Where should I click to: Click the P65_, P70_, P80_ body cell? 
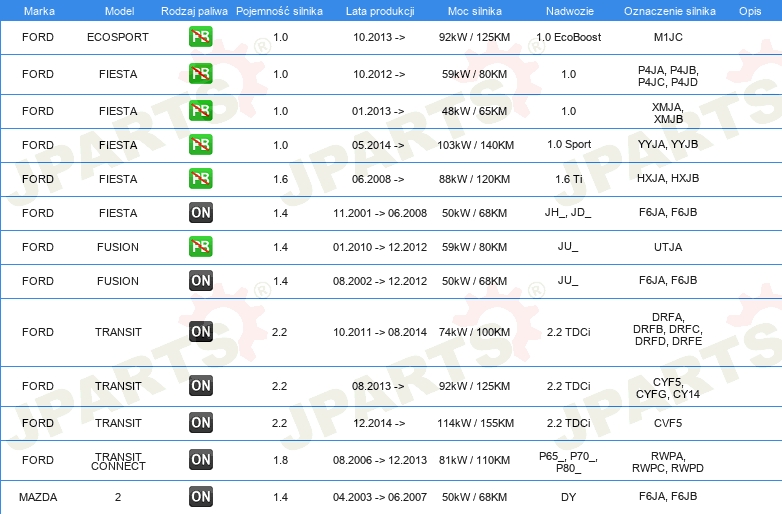[x=568, y=462]
